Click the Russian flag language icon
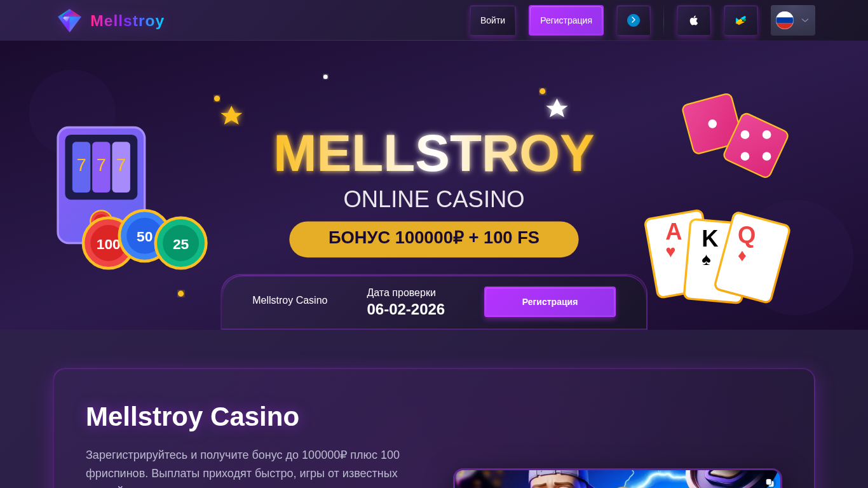 tap(785, 20)
